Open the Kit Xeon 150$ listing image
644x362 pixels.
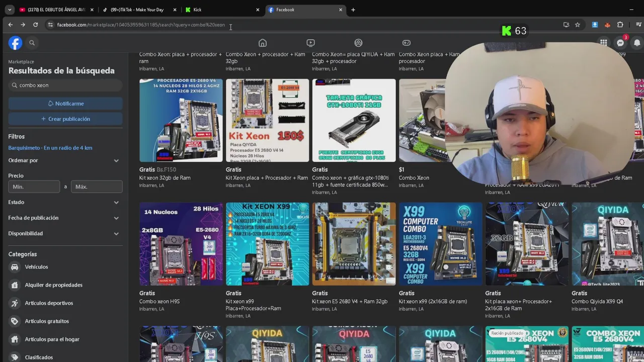pyautogui.click(x=268, y=120)
